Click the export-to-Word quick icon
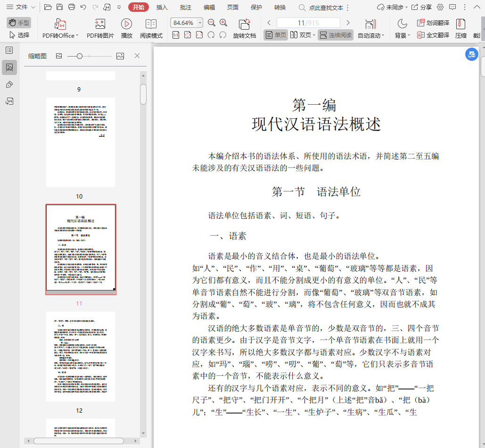The width and height of the screenshot is (485, 448). [107, 7]
